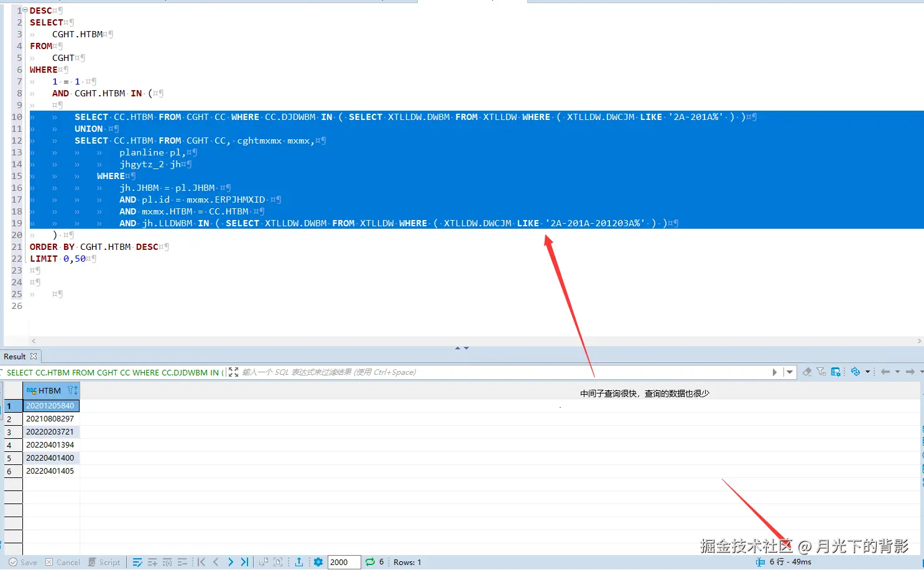Open the filter history dropdown arrow
The height and width of the screenshot is (570, 924).
(790, 372)
